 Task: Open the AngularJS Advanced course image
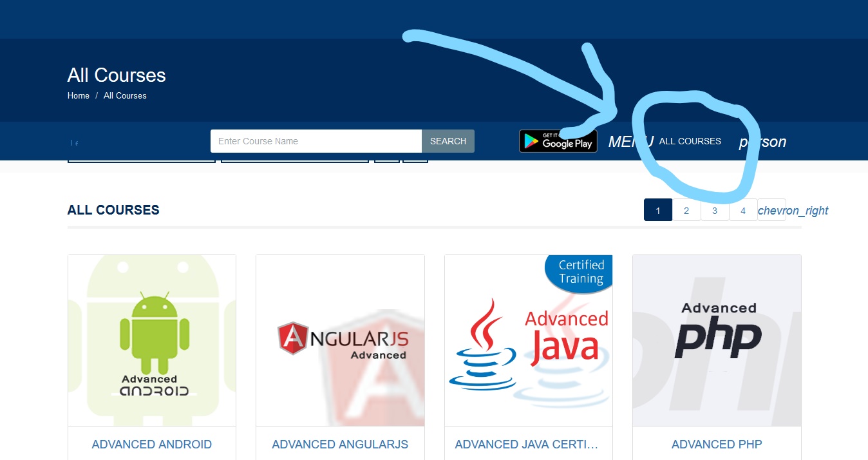(x=340, y=340)
